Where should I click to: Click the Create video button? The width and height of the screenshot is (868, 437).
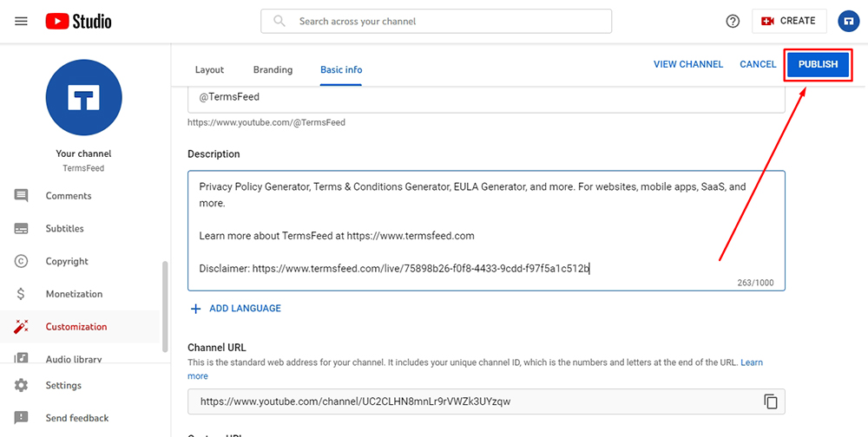pos(789,21)
